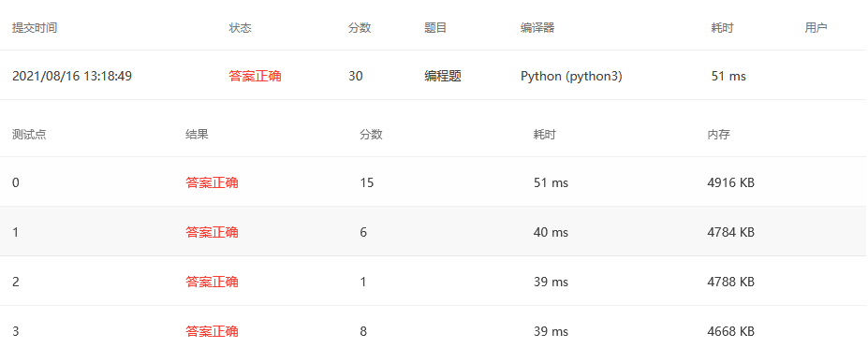The height and width of the screenshot is (348, 868).
Task: Click 答案正确 result for test point 3
Action: (x=212, y=332)
